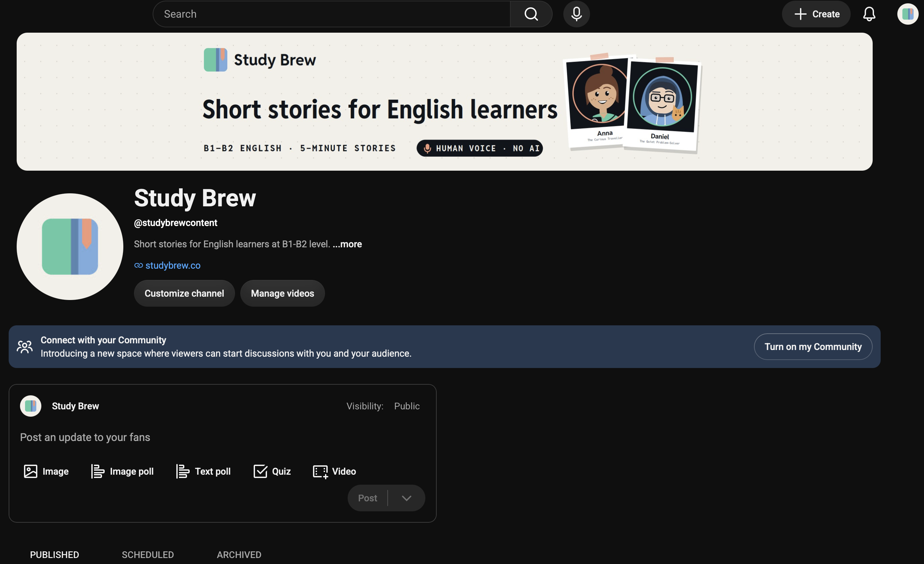Click the Community people icon in the banner notice
The image size is (924, 564).
[x=25, y=347]
